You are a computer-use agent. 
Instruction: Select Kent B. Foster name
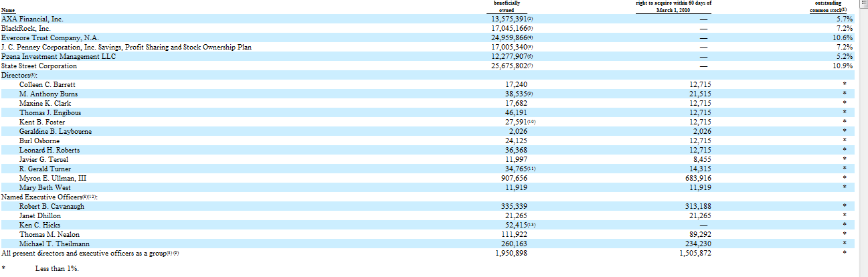point(42,122)
